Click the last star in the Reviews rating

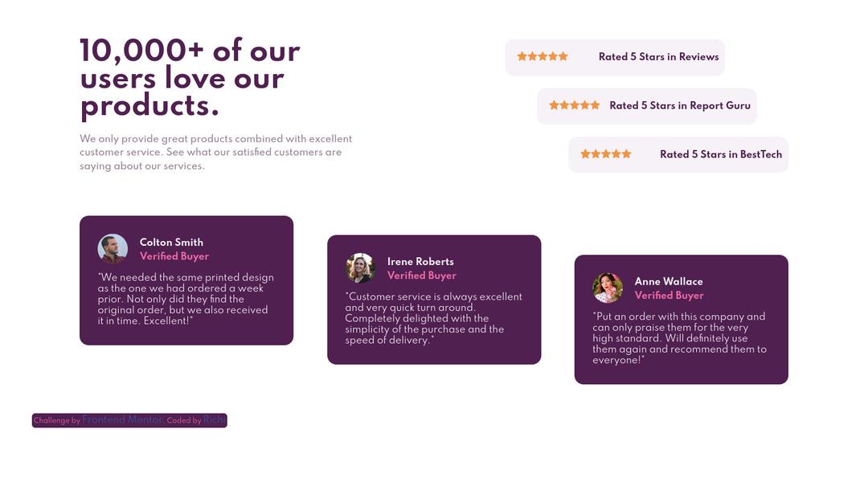563,55
